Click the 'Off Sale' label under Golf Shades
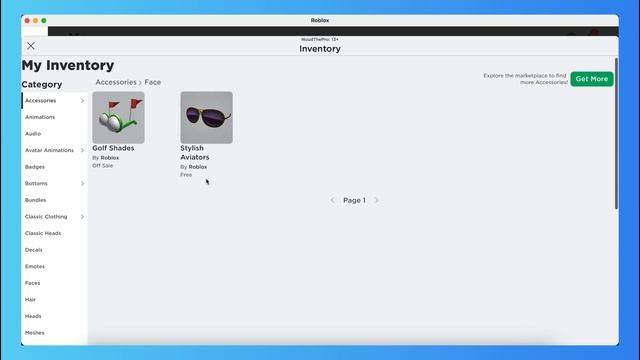This screenshot has width=640, height=360. pyautogui.click(x=102, y=166)
